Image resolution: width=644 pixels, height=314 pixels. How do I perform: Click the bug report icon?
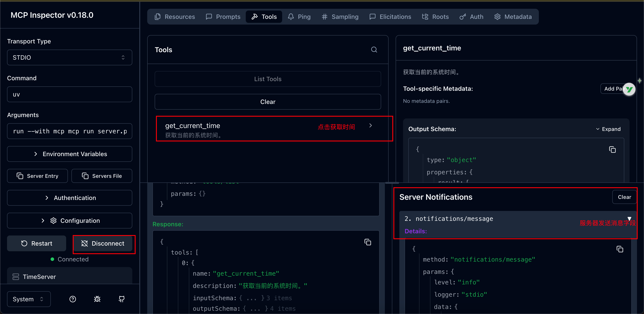(x=97, y=299)
